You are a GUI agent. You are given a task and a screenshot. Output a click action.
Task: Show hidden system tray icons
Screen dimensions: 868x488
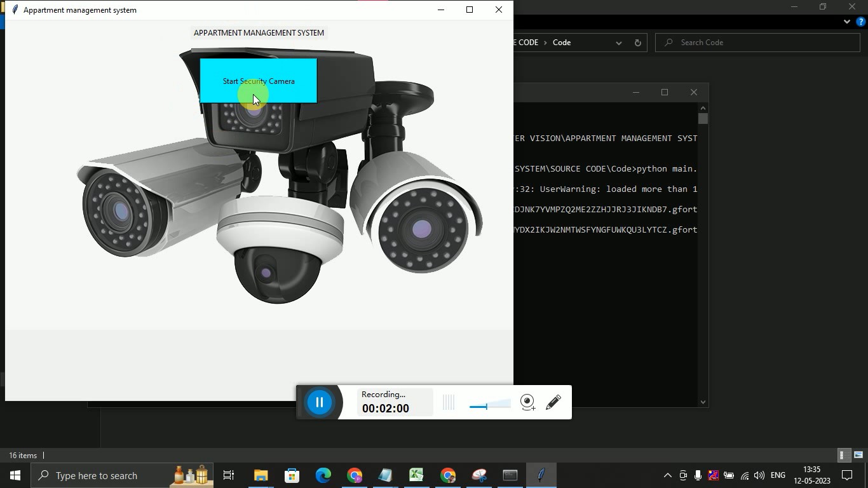(667, 475)
